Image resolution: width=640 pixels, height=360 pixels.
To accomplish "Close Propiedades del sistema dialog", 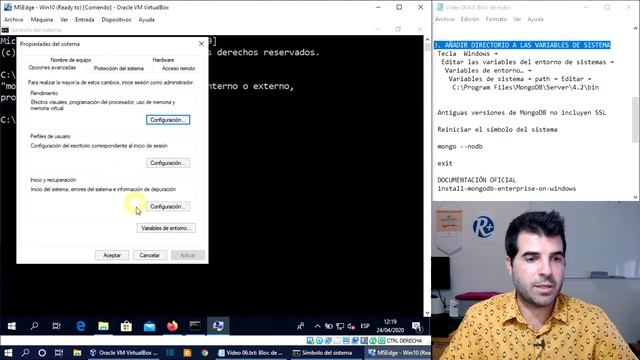I will click(201, 44).
